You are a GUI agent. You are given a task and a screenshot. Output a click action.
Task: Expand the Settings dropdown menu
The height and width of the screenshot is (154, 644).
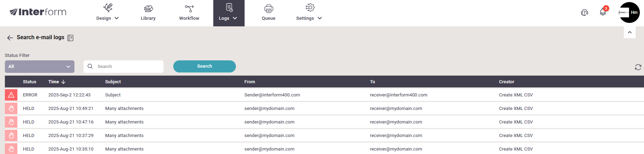309,13
